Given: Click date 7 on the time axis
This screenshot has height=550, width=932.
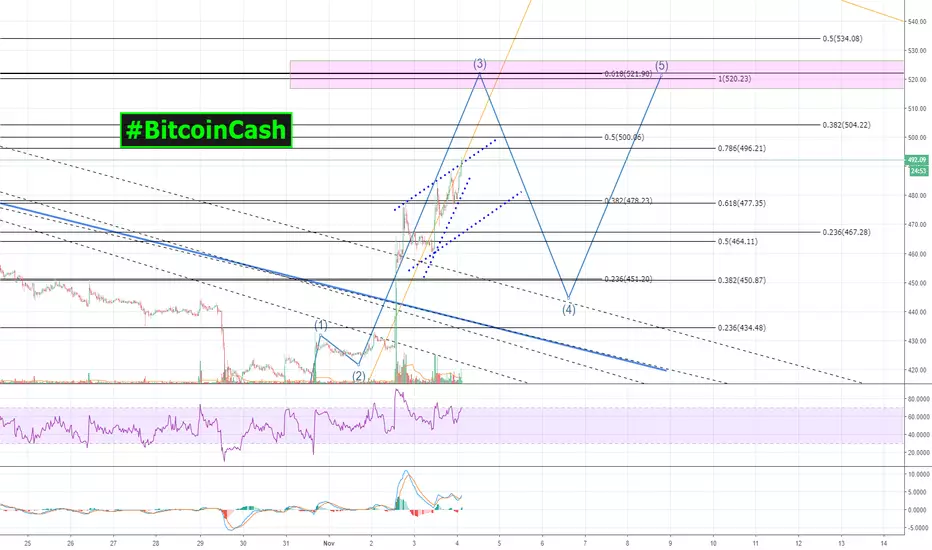Looking at the screenshot, I should tap(585, 543).
